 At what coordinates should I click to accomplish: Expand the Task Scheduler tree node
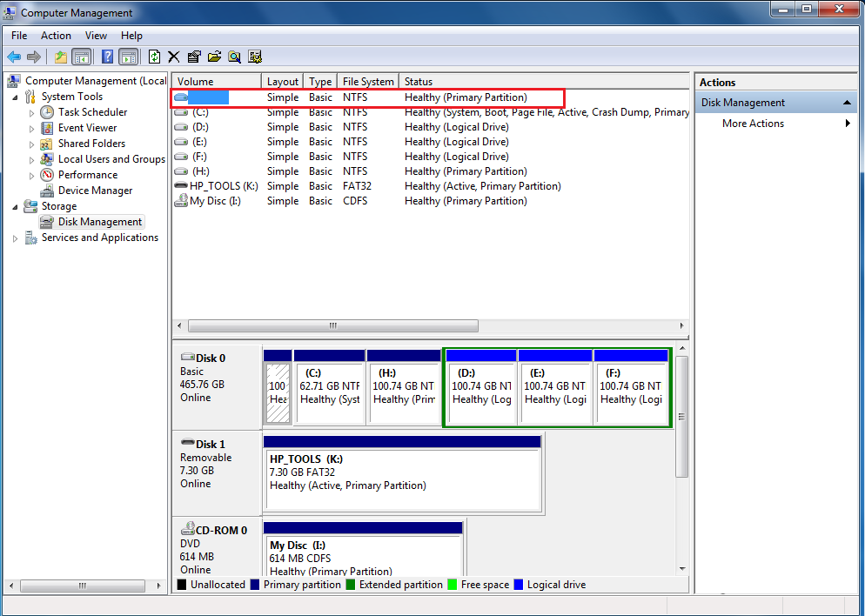[x=32, y=113]
